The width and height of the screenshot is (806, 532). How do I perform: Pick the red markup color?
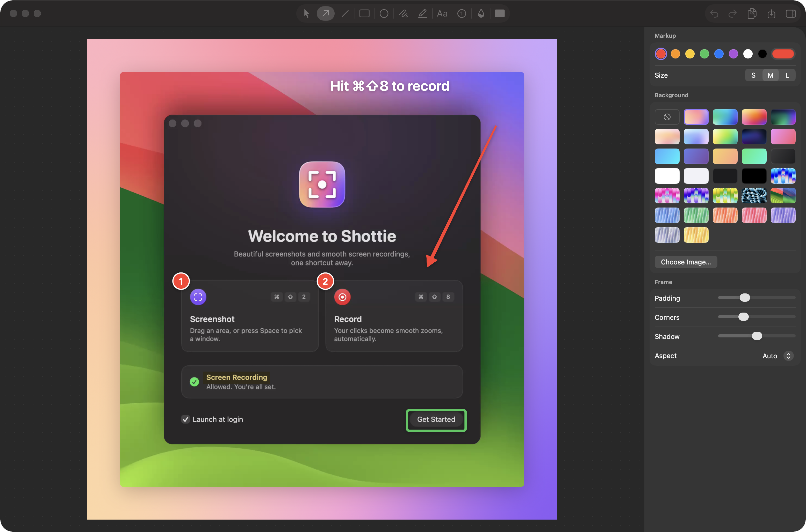click(x=661, y=54)
